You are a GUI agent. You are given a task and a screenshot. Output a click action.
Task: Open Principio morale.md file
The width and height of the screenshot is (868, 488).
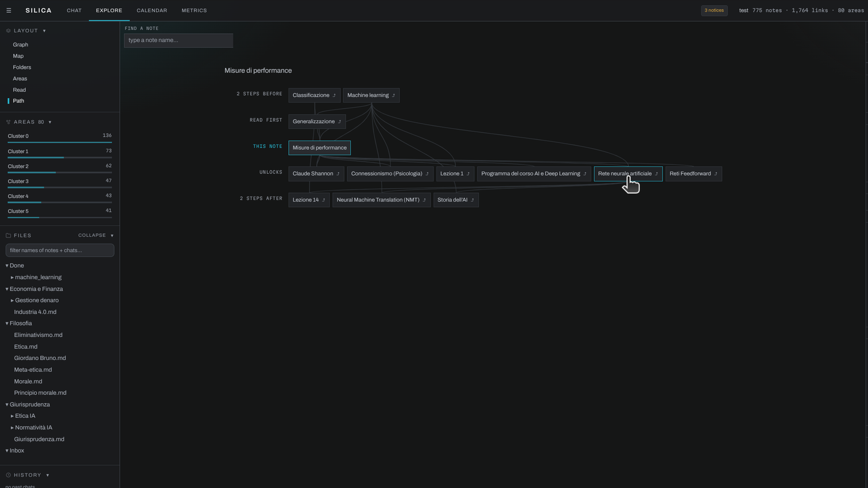(40, 393)
